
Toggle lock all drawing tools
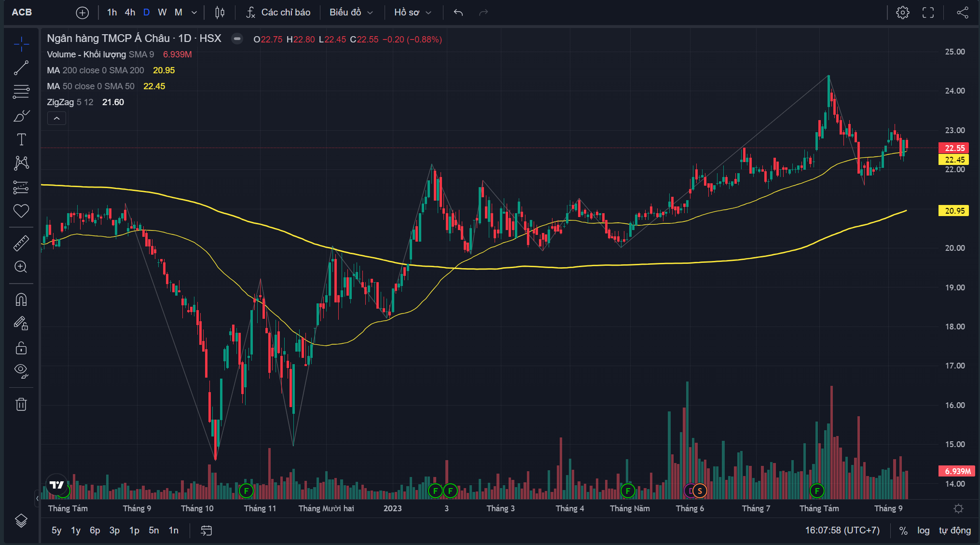coord(21,347)
